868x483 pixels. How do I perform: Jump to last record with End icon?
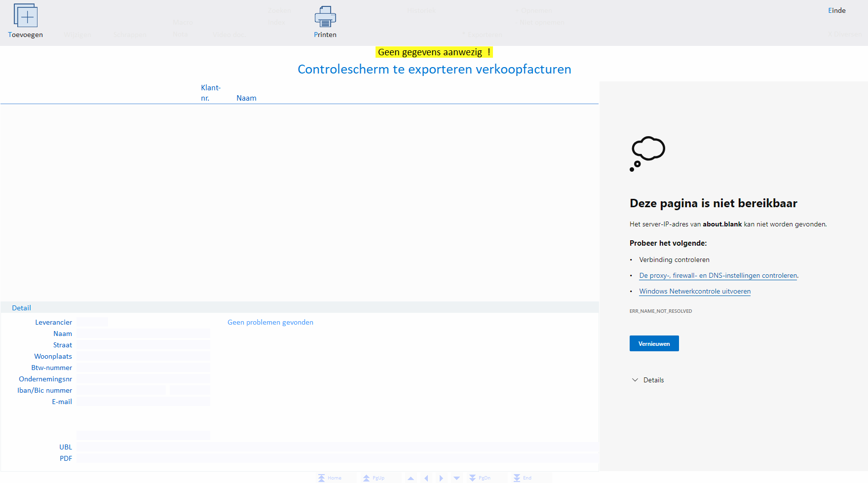tap(517, 478)
